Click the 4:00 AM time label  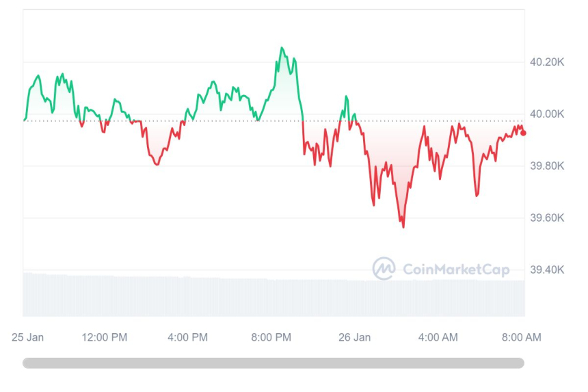pyautogui.click(x=438, y=337)
